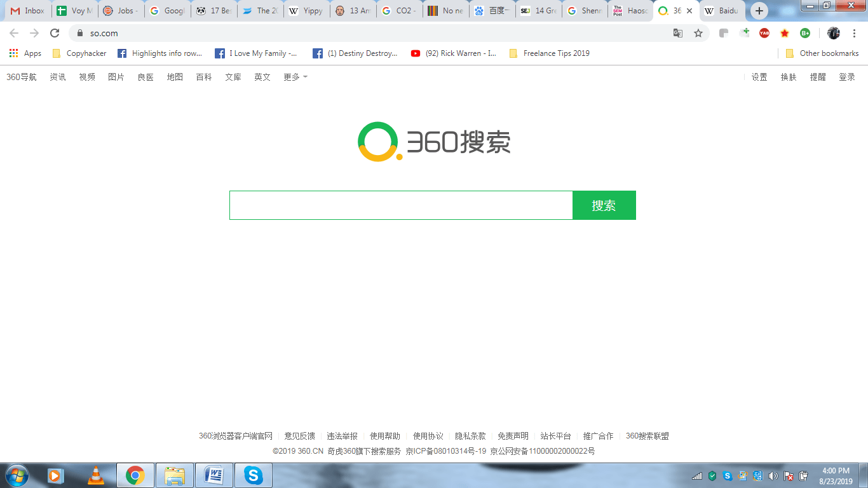Open the 英文 link
868x488 pixels.
(x=262, y=77)
